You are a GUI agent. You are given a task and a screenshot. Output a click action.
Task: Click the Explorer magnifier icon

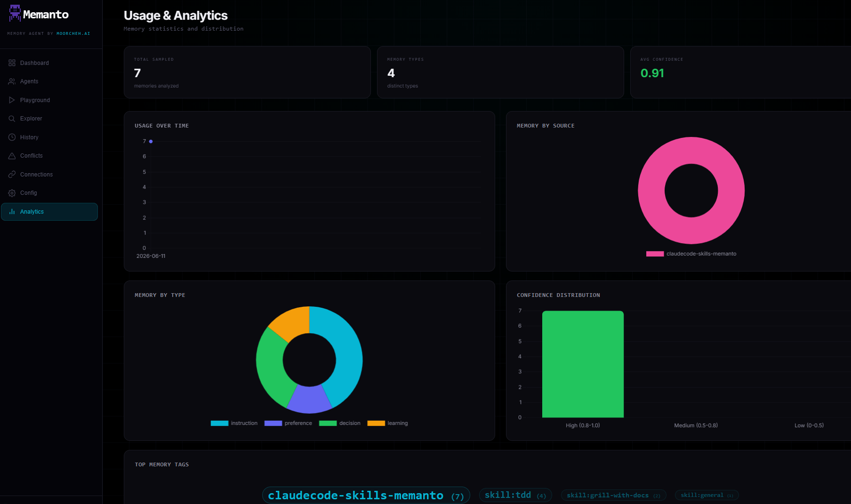pyautogui.click(x=12, y=119)
